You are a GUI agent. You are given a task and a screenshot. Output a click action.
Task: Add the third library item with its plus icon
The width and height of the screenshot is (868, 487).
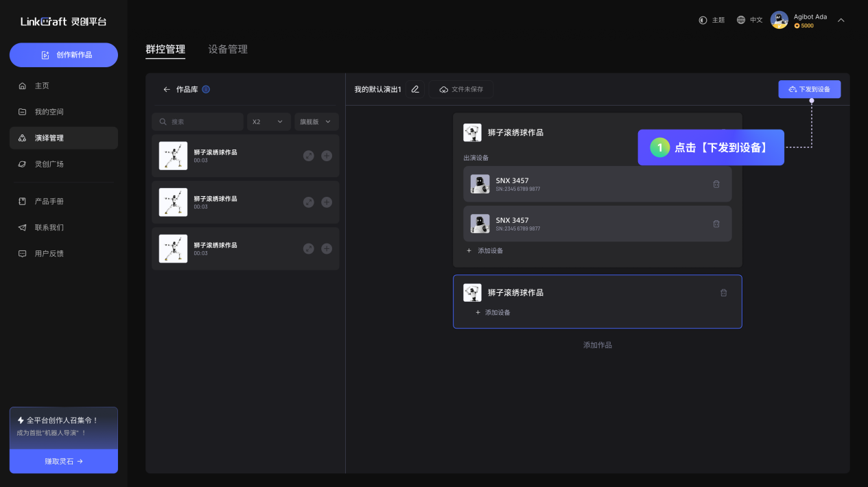click(x=327, y=248)
